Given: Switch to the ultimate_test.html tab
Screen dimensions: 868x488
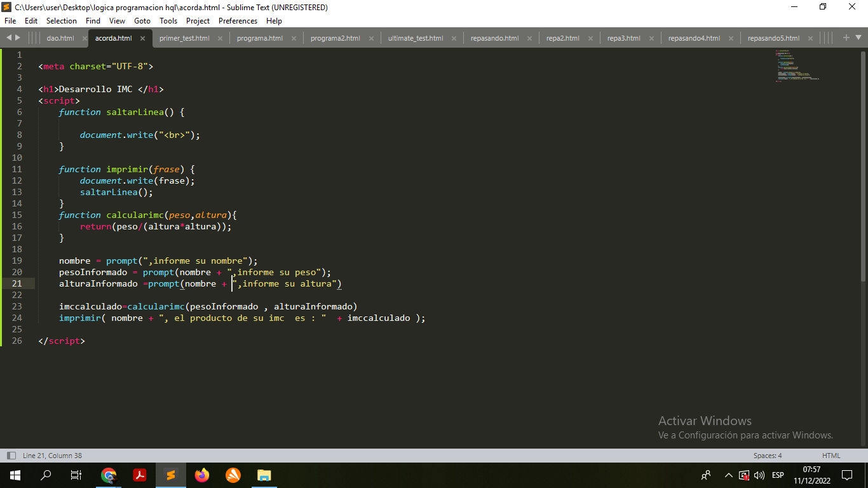Looking at the screenshot, I should [416, 38].
